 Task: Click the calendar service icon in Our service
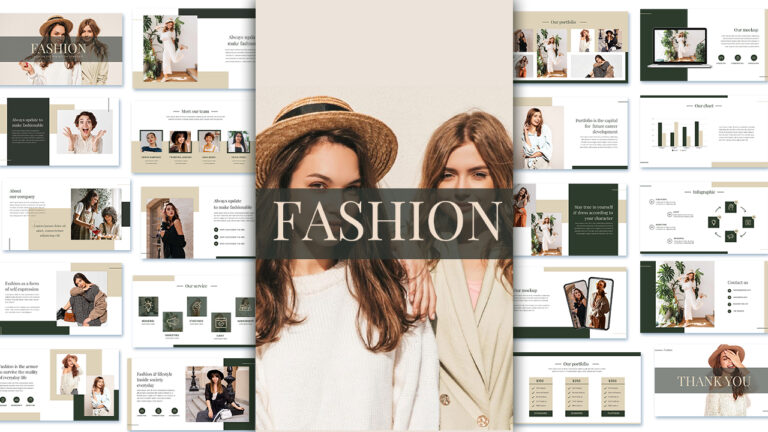tap(220, 322)
